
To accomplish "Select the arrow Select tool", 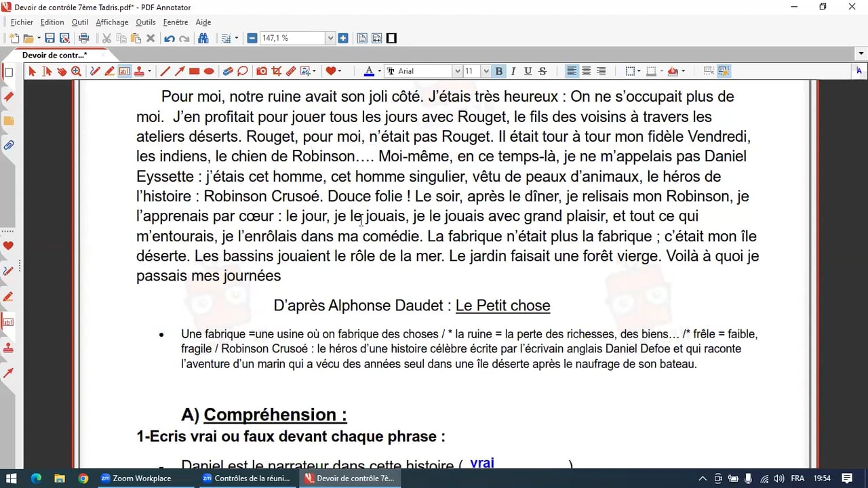I will tap(32, 71).
